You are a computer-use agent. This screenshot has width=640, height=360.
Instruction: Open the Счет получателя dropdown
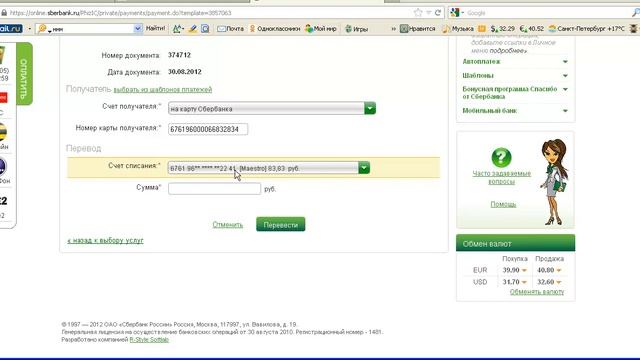(x=272, y=109)
